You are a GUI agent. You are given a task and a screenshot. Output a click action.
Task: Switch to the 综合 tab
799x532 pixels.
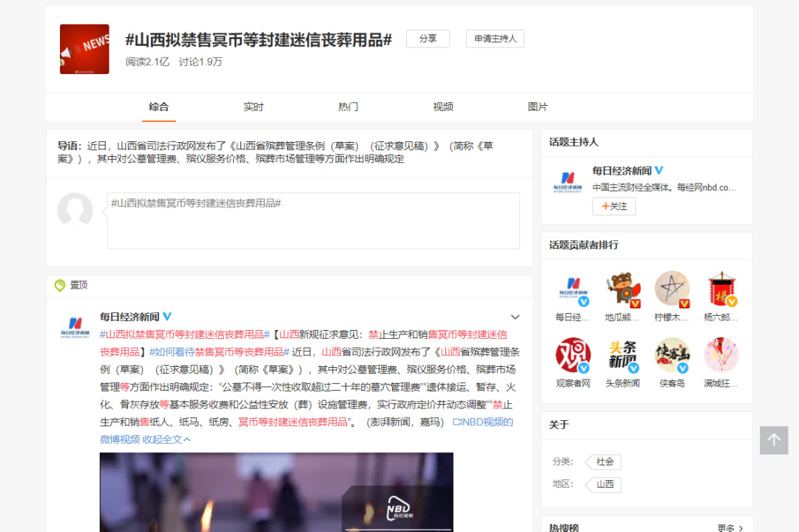tap(159, 107)
